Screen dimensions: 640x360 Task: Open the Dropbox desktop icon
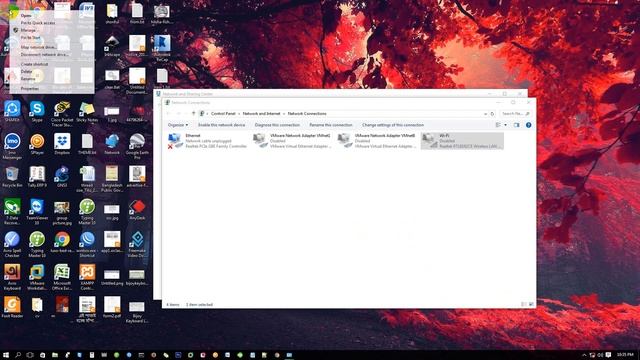[x=62, y=144]
